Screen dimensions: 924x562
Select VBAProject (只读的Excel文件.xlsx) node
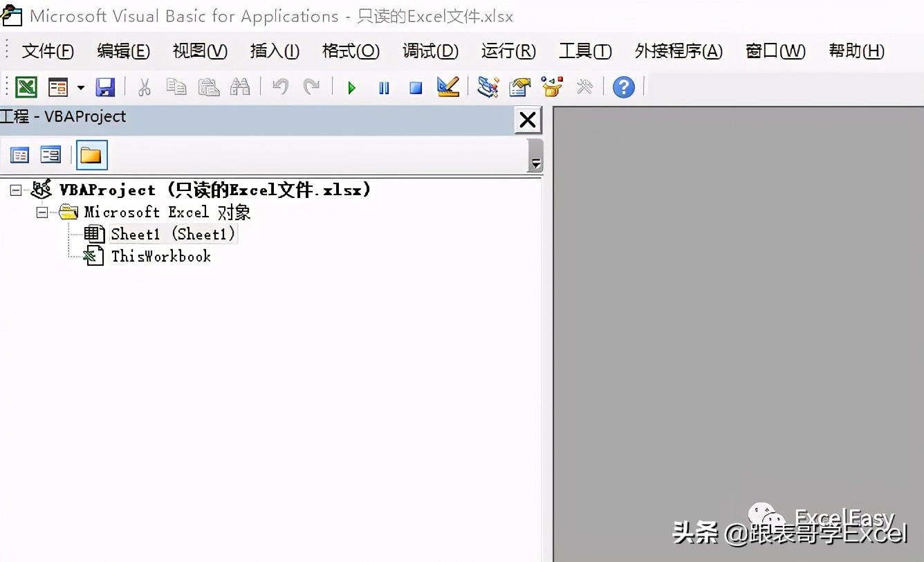pyautogui.click(x=215, y=190)
